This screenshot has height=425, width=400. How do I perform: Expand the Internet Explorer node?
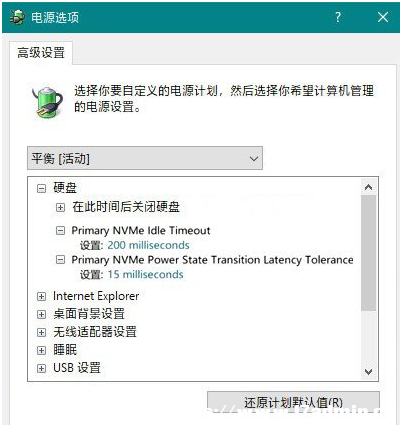tap(41, 296)
